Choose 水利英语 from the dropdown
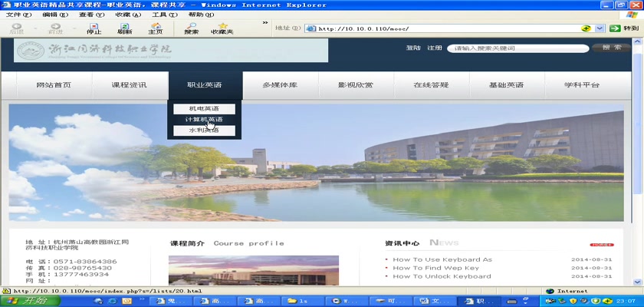Image resolution: width=644 pixels, height=307 pixels. [204, 130]
